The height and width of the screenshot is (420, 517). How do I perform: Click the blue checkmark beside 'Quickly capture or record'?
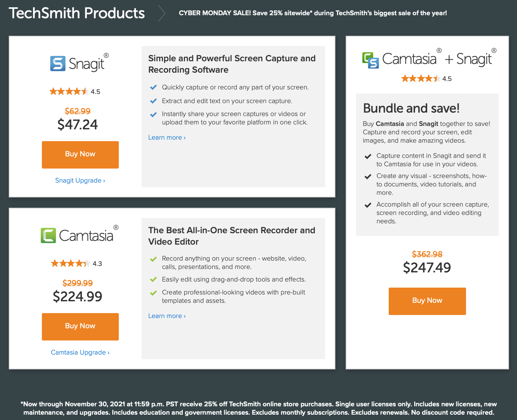coord(153,87)
